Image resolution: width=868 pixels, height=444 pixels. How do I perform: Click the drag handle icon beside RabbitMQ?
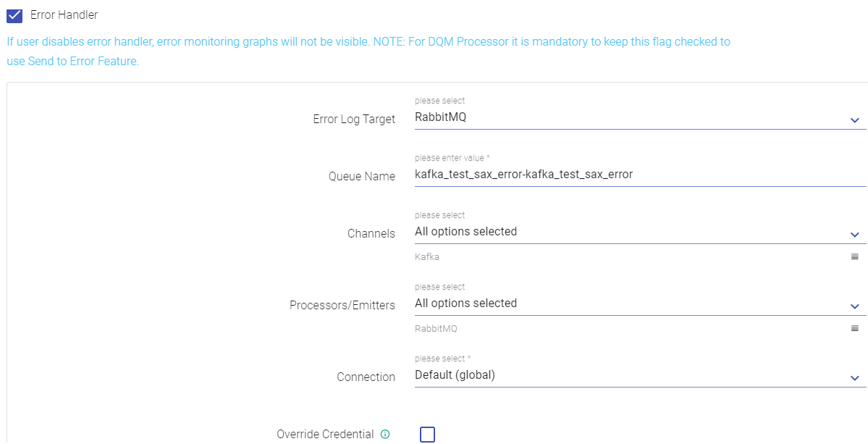(855, 329)
